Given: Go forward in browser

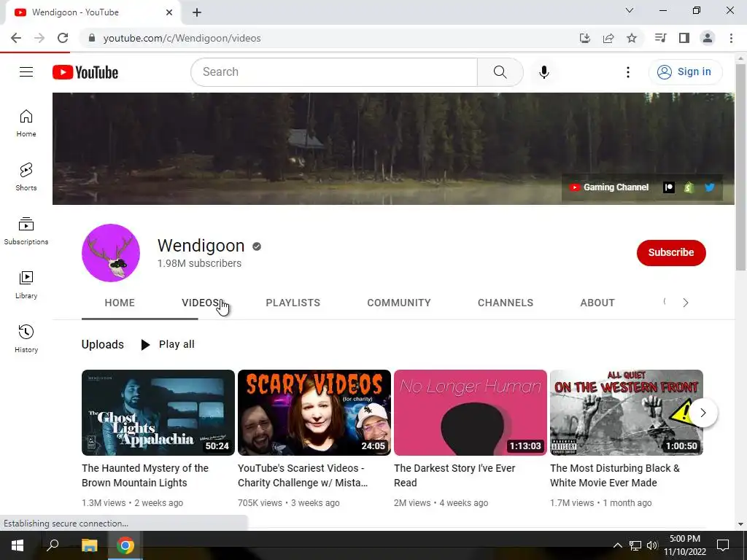Looking at the screenshot, I should pyautogui.click(x=39, y=38).
